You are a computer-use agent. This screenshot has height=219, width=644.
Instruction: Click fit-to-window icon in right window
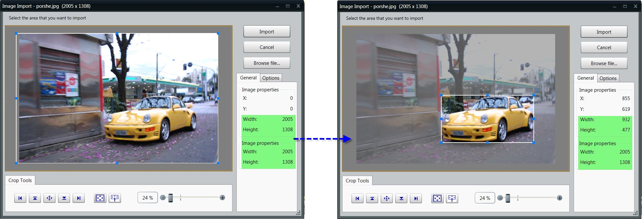click(452, 198)
